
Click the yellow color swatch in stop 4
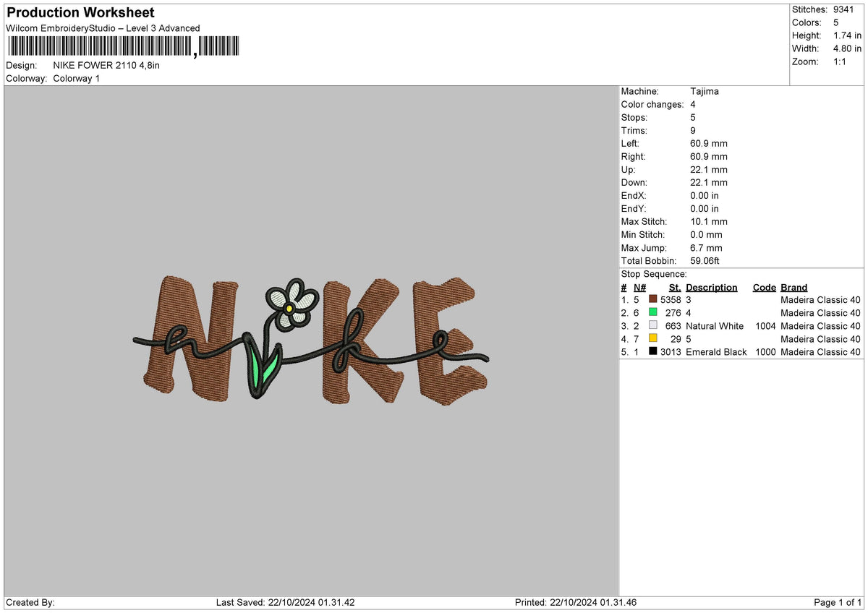point(653,338)
